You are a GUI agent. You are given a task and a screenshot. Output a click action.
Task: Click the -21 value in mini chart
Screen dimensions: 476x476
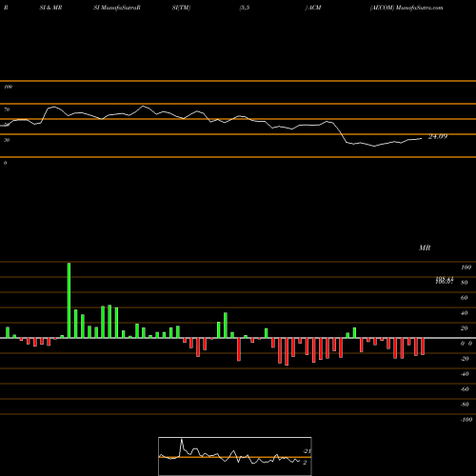(x=307, y=451)
